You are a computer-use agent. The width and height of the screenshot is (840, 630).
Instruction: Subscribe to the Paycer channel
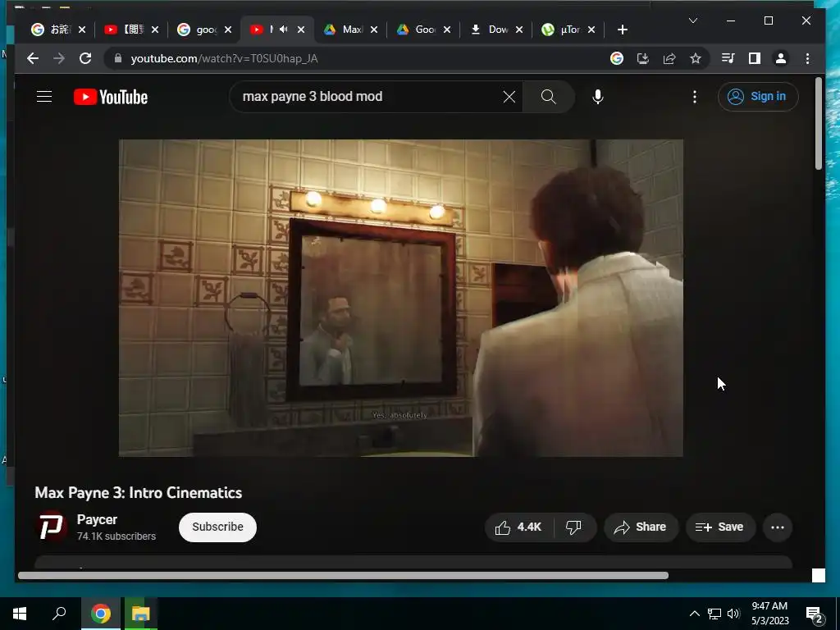tap(217, 527)
